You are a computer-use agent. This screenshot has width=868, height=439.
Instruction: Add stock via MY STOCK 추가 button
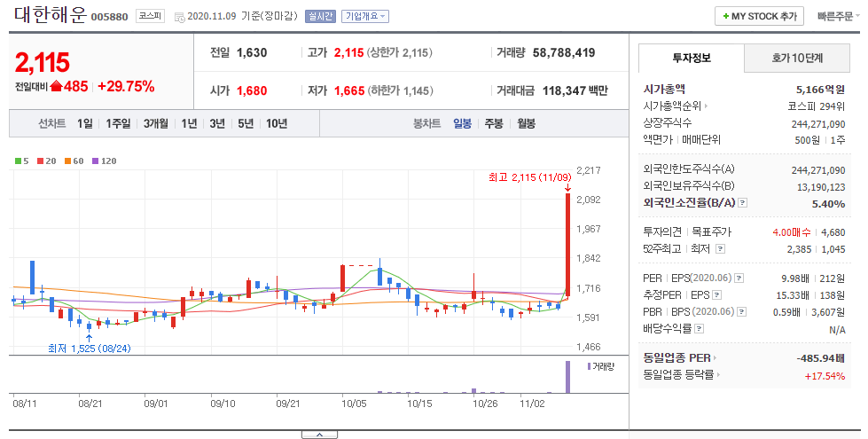click(759, 16)
